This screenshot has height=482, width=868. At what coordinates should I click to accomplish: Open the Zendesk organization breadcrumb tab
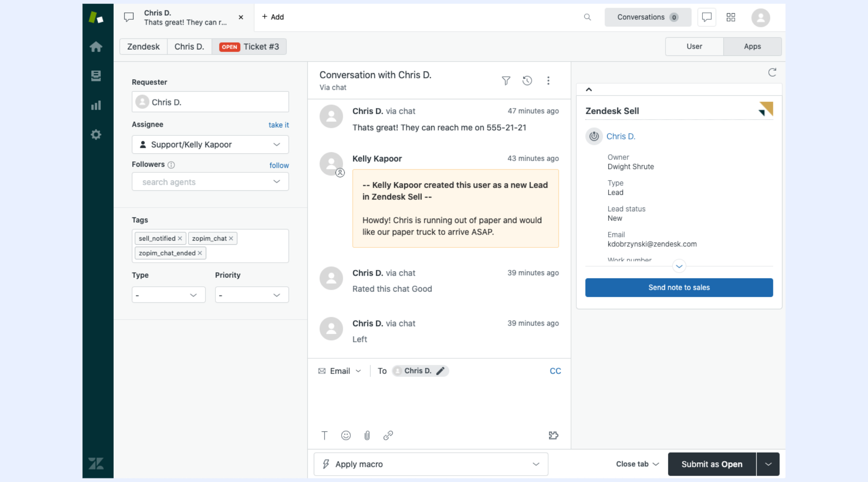tap(143, 47)
